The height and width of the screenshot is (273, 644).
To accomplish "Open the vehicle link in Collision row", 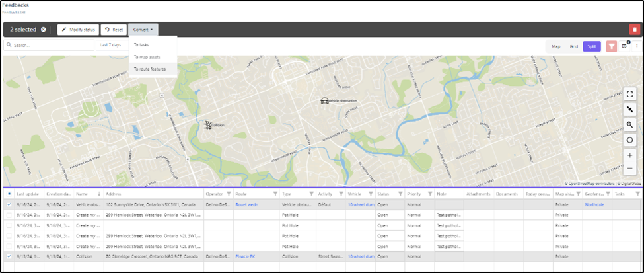I will 361,256.
